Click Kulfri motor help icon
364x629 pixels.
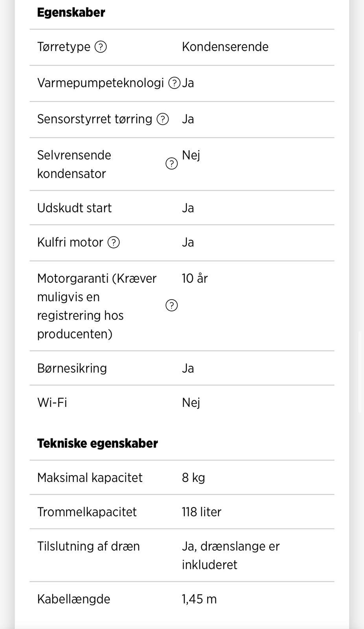click(x=114, y=243)
